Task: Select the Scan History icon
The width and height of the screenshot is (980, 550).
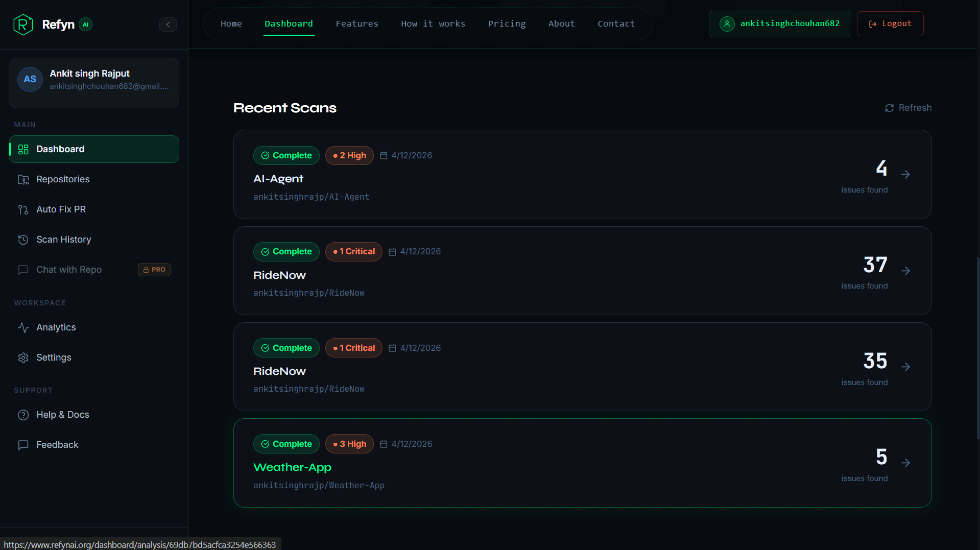Action: coord(23,240)
